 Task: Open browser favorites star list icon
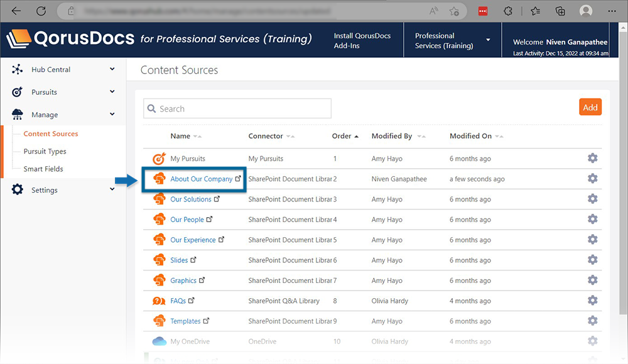[535, 11]
